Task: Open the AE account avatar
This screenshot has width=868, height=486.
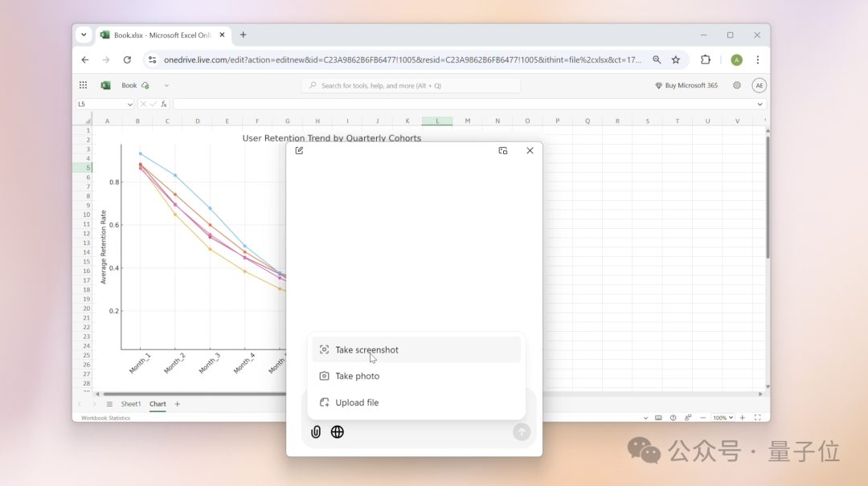Action: pos(759,85)
